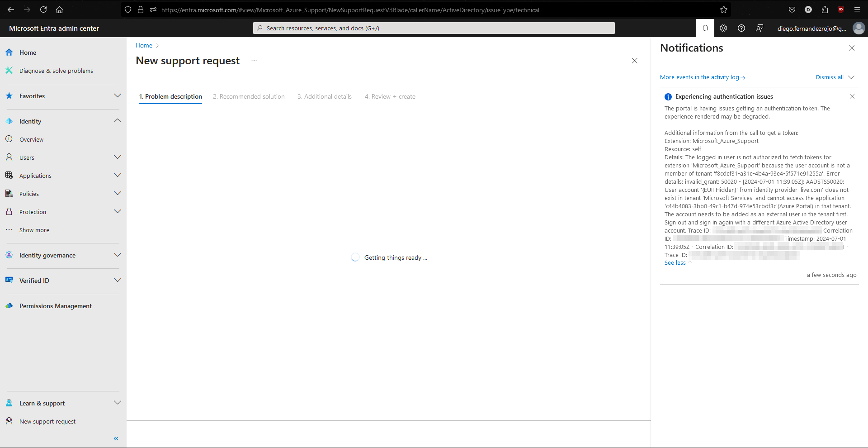Switch to the Recommended solution tab
This screenshot has width=868, height=448.
[x=249, y=96]
